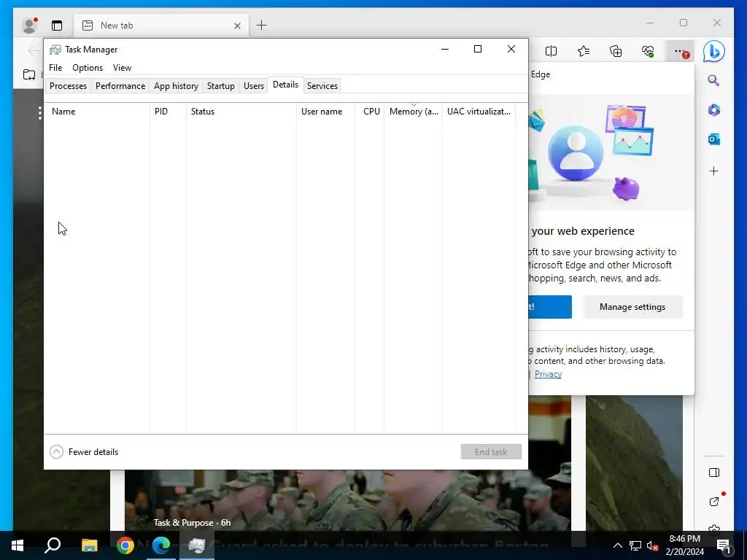Switch to Microsoft Edge on taskbar
Screen dimensions: 747x560
coord(161,545)
